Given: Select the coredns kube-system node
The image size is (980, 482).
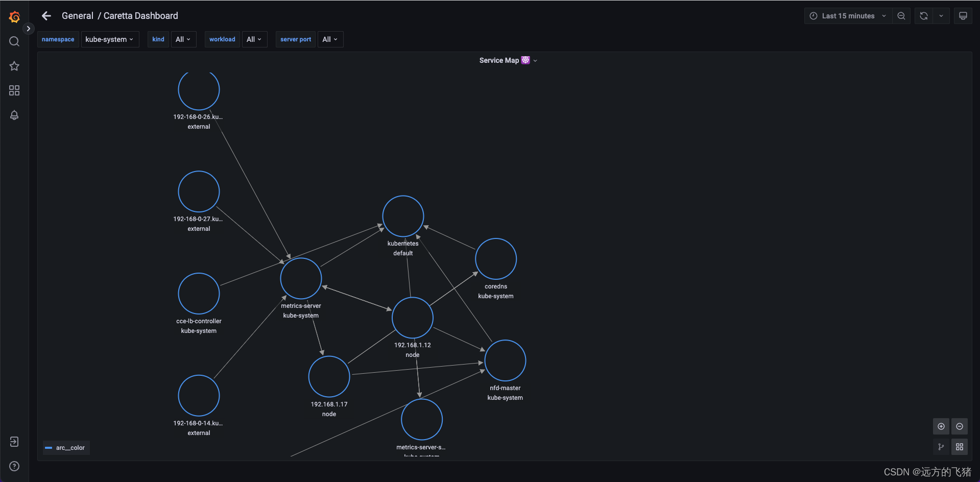Looking at the screenshot, I should pyautogui.click(x=496, y=259).
